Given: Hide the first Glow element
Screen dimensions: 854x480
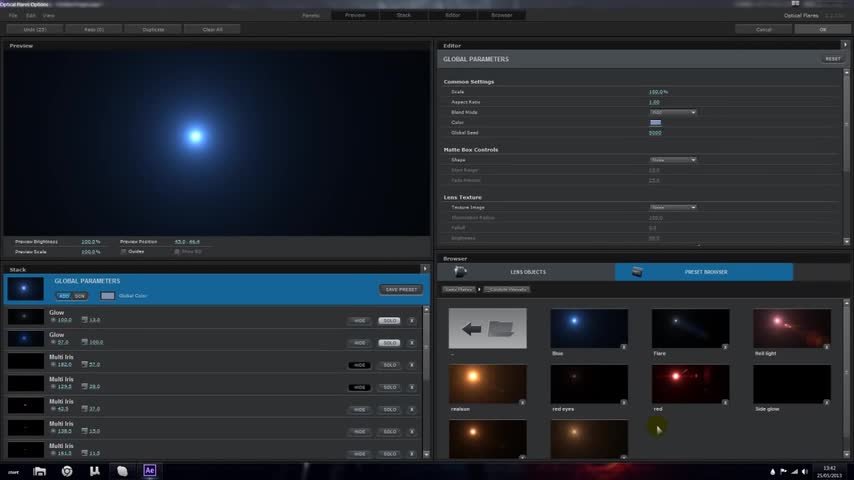Looking at the screenshot, I should [x=359, y=320].
